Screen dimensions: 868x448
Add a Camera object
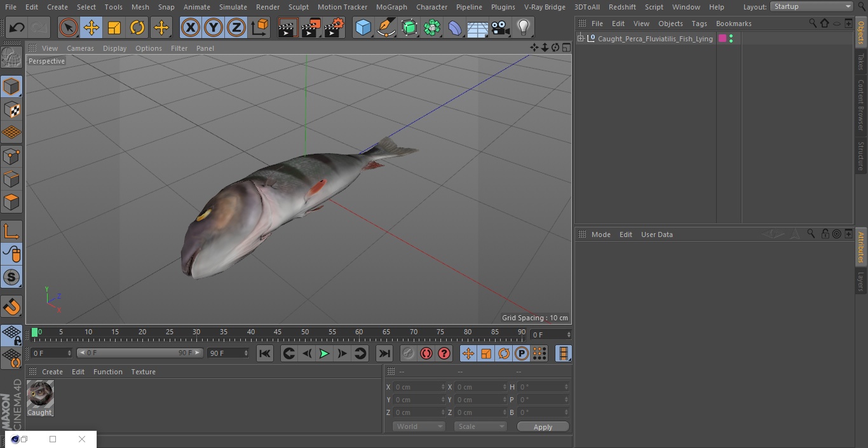click(x=501, y=27)
